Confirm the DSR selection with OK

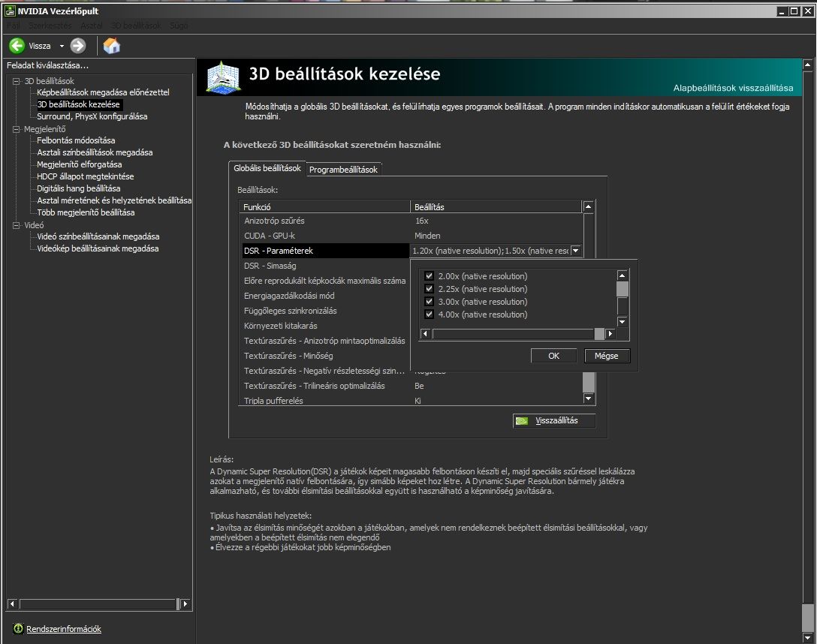[x=553, y=356]
